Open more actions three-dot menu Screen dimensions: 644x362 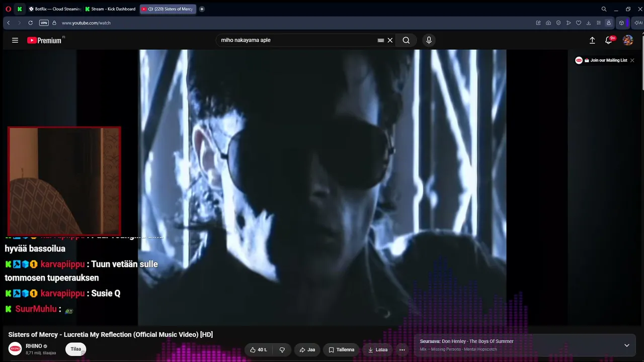click(x=402, y=350)
